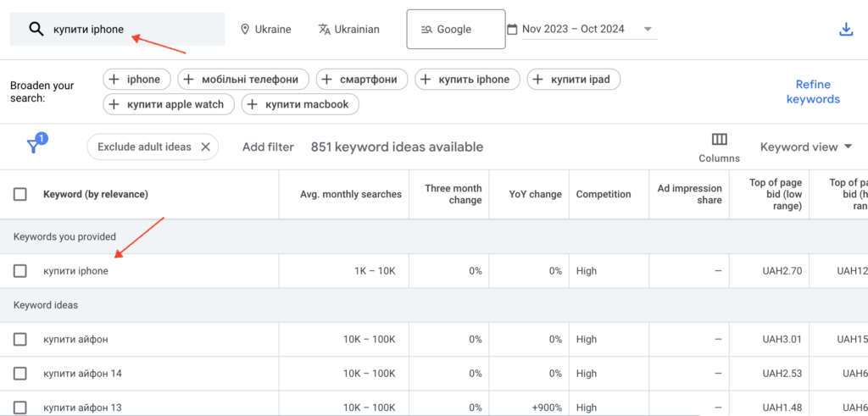The height and width of the screenshot is (416, 868).
Task: Click the search magnifier icon
Action: (x=36, y=30)
